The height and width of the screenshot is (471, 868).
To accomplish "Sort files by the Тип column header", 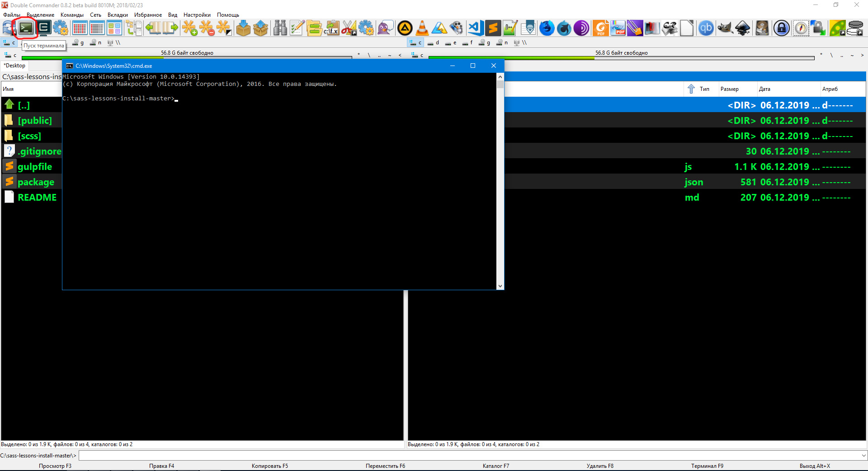I will pyautogui.click(x=704, y=89).
